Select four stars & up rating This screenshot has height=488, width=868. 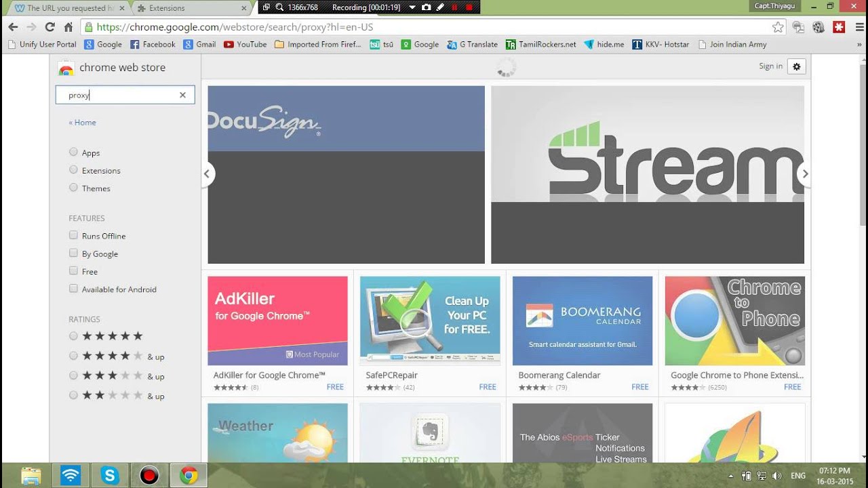pyautogui.click(x=73, y=355)
